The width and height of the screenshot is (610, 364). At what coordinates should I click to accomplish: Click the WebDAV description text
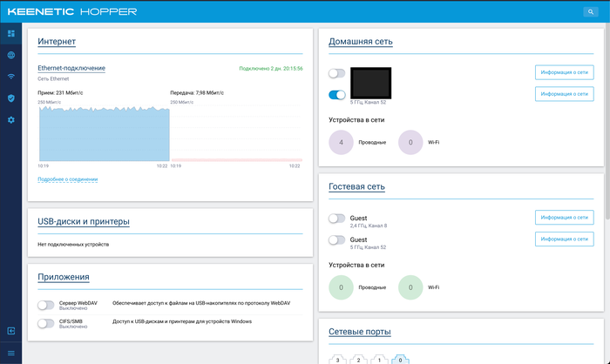coord(201,303)
